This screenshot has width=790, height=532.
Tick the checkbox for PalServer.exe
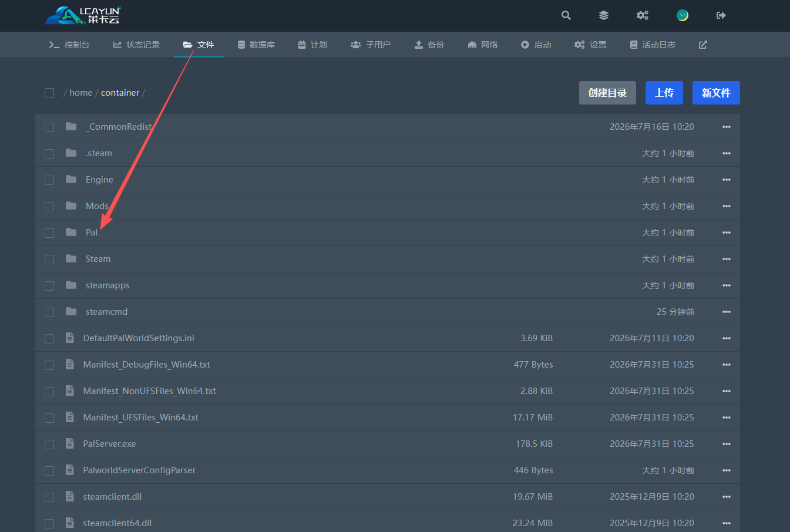click(x=49, y=445)
